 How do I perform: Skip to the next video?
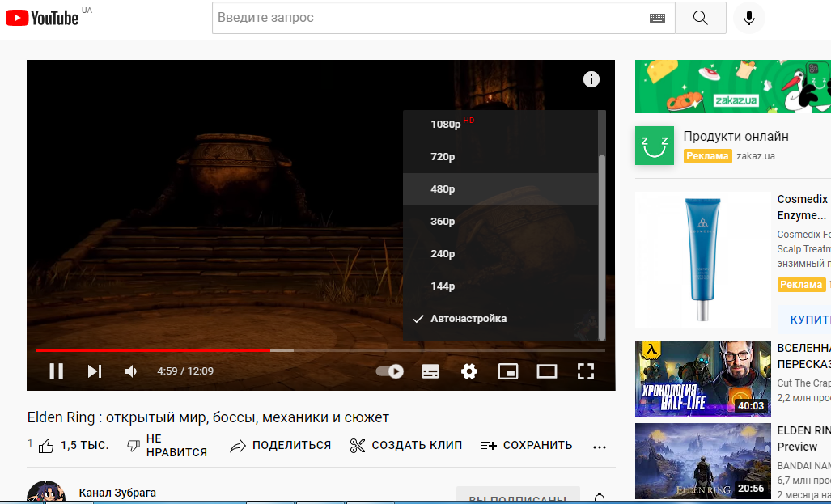tap(95, 371)
